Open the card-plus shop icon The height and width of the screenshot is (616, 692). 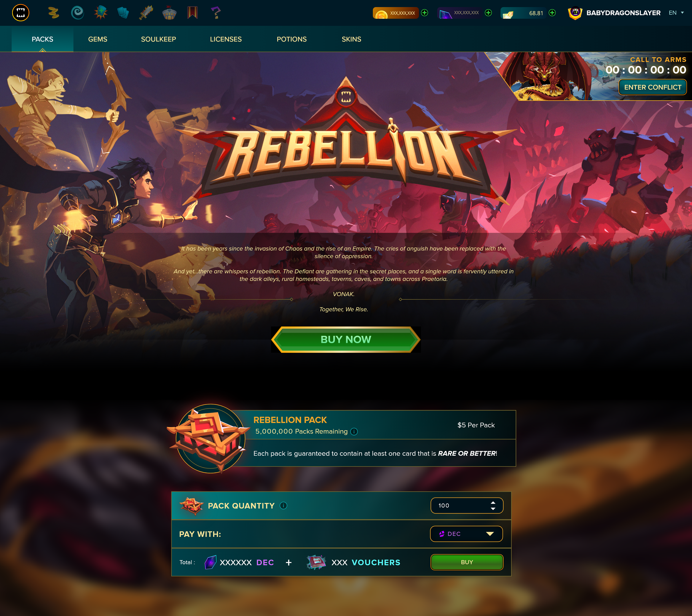(x=101, y=13)
